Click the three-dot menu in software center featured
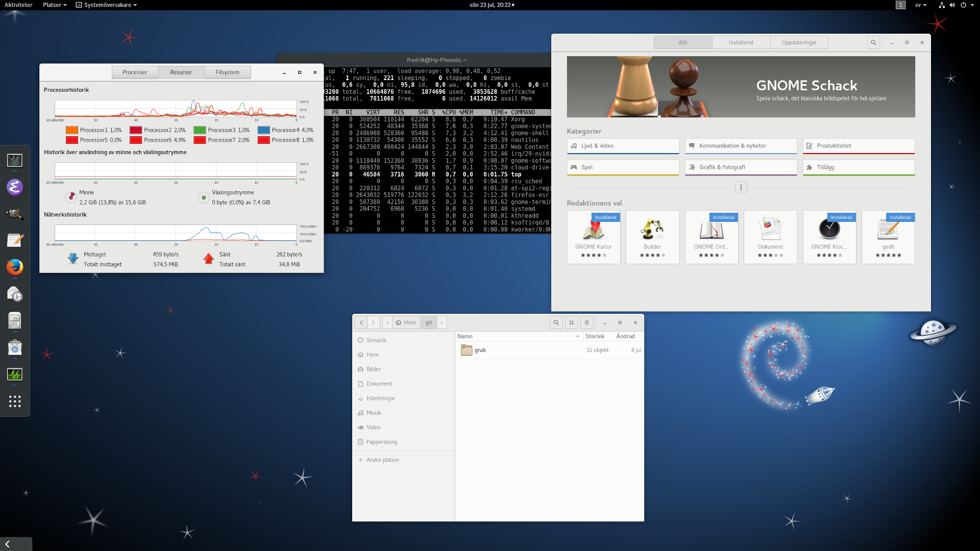The height and width of the screenshot is (551, 980). (x=741, y=187)
